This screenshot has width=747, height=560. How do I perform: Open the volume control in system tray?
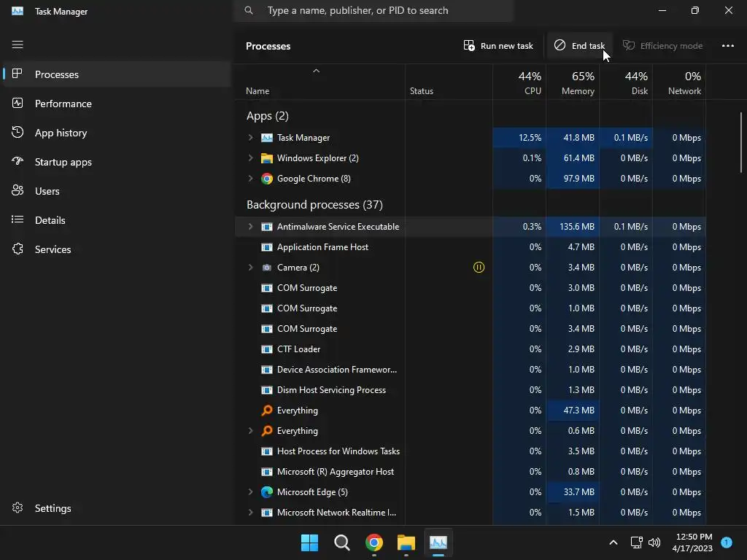(x=654, y=542)
